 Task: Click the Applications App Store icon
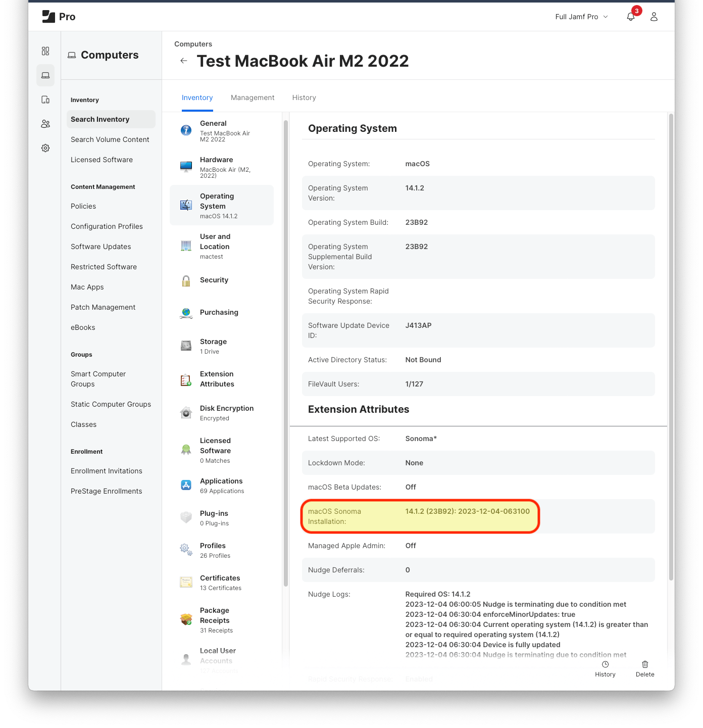[186, 485]
